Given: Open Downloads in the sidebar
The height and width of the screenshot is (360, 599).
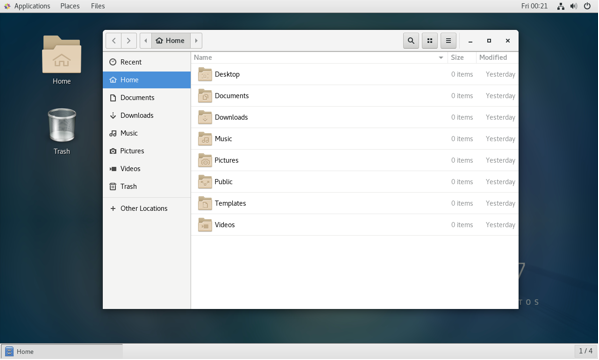Looking at the screenshot, I should point(147,115).
